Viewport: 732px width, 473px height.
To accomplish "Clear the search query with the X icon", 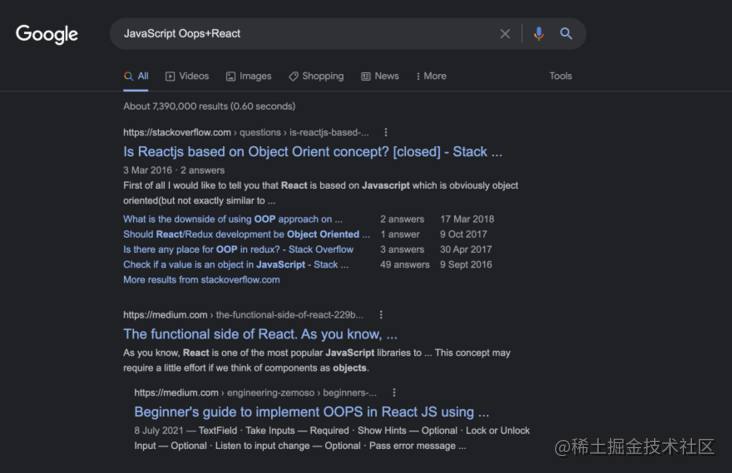I will click(x=505, y=34).
